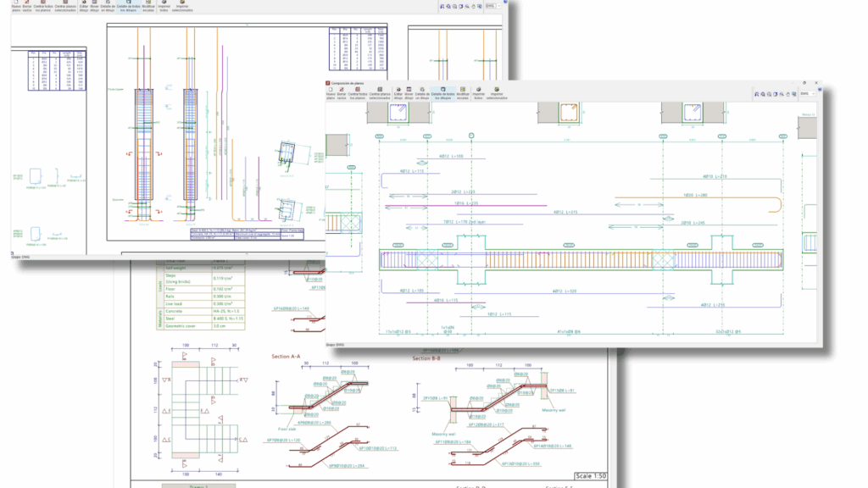Click Centrar planos seleccionados in the back window
This screenshot has width=868, height=488.
[65, 6]
